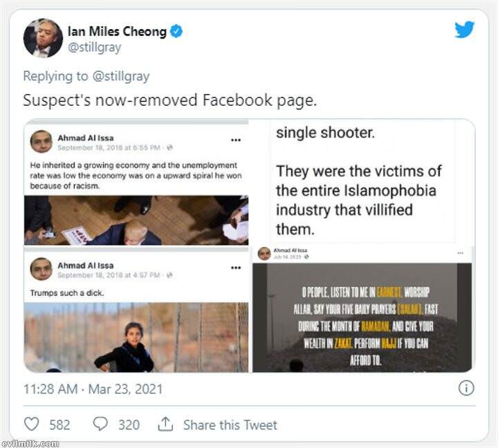
Task: Open the "O people, listen to me" quote image
Action: (362, 317)
